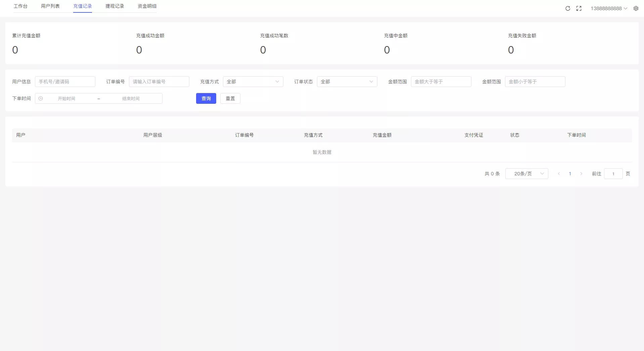Go to next page with the right arrow
Viewport: 644px width, 351px height.
tap(581, 174)
